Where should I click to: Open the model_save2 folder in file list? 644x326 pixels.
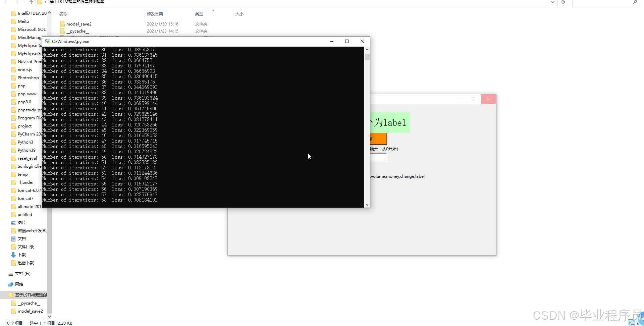pyautogui.click(x=79, y=24)
